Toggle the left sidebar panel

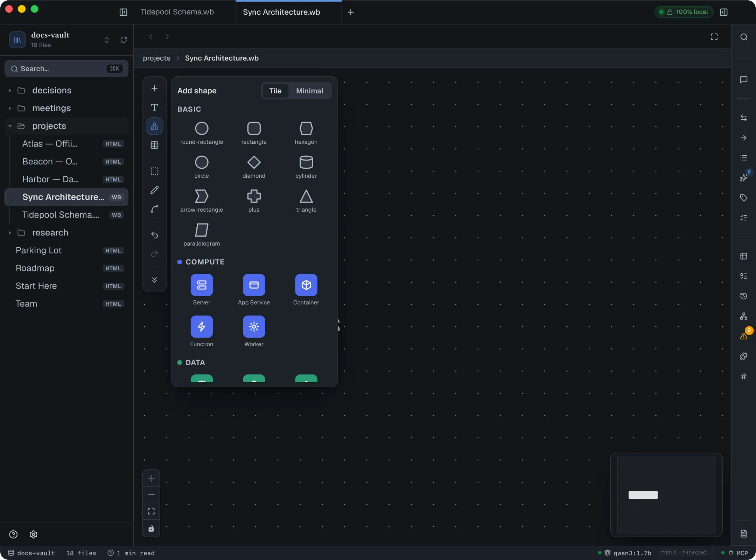click(x=123, y=12)
